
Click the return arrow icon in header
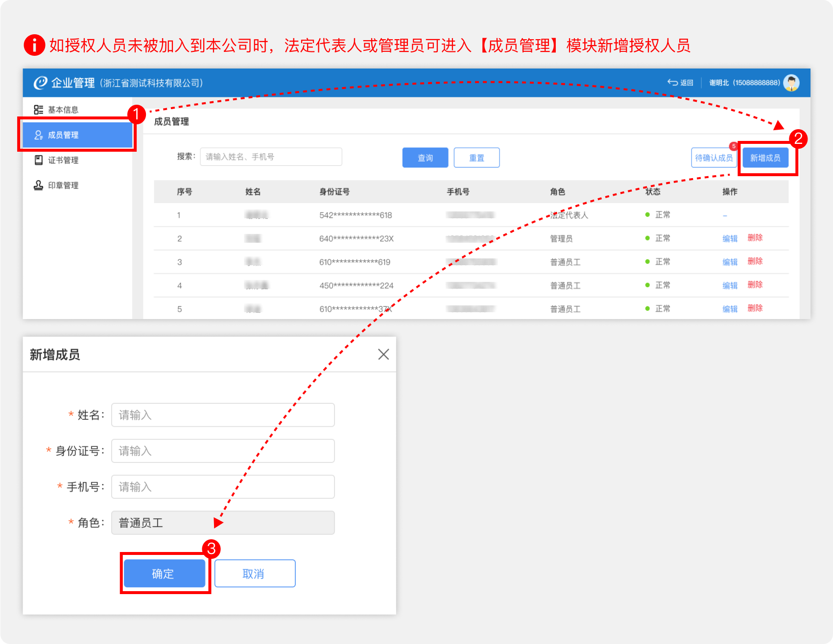673,83
